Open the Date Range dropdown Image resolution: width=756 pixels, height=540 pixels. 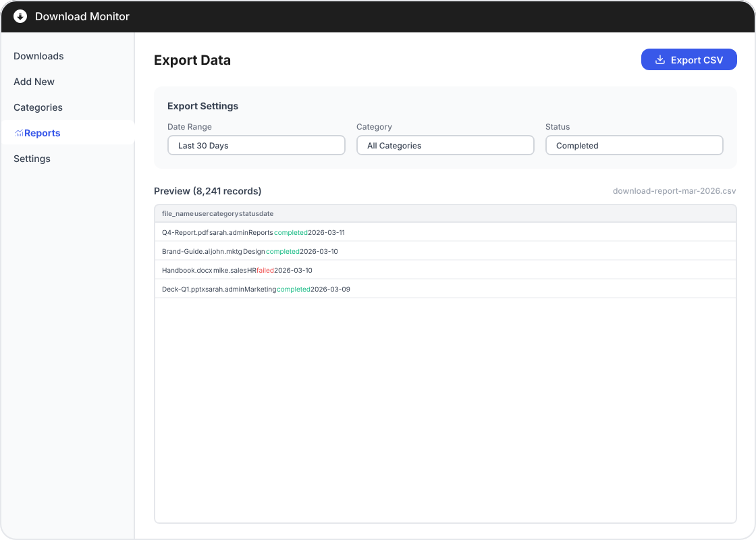tap(256, 145)
